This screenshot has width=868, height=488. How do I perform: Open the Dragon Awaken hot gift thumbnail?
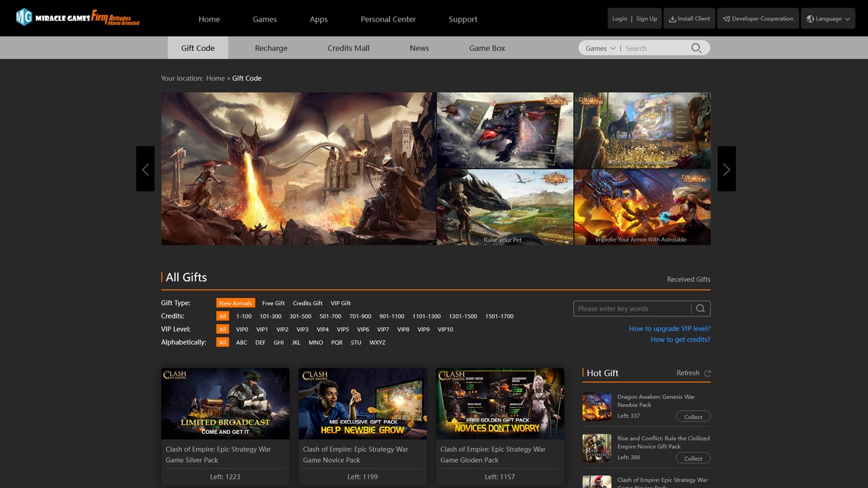tap(597, 407)
